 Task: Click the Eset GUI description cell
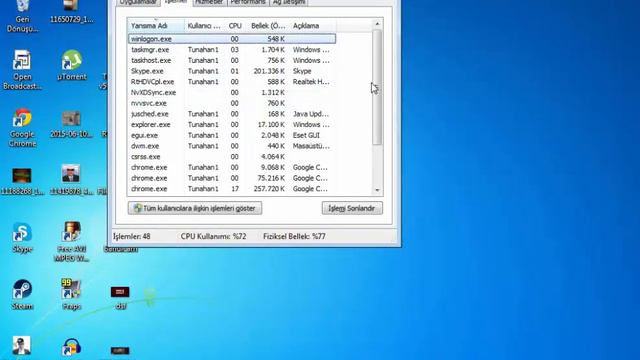pyautogui.click(x=307, y=135)
